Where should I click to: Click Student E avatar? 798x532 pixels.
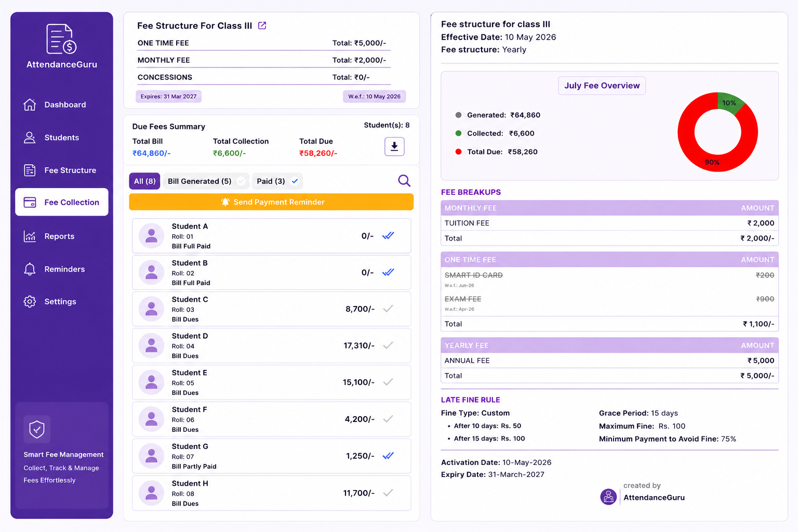tap(152, 382)
